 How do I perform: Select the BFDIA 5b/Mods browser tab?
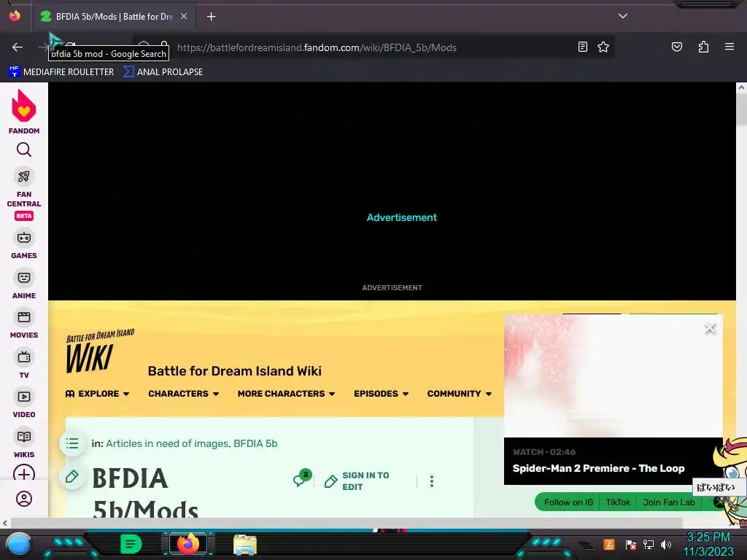coord(113,17)
